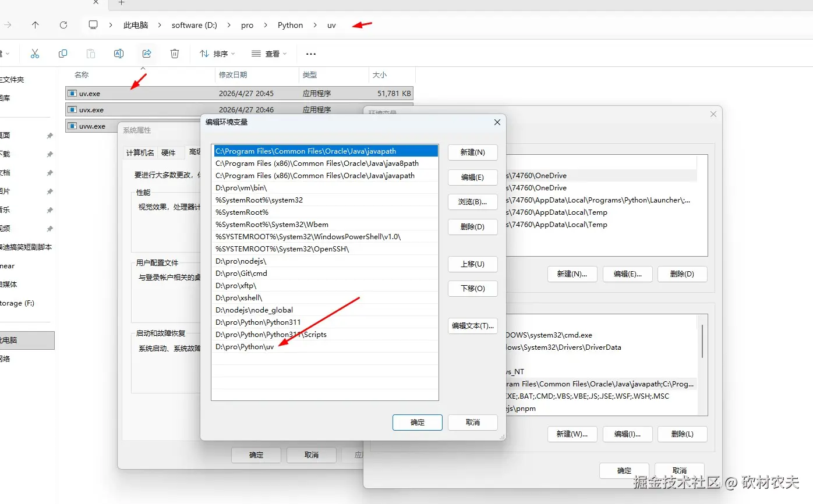The height and width of the screenshot is (504, 813).
Task: Click 新建(W)... in system variables section
Action: [x=572, y=434]
